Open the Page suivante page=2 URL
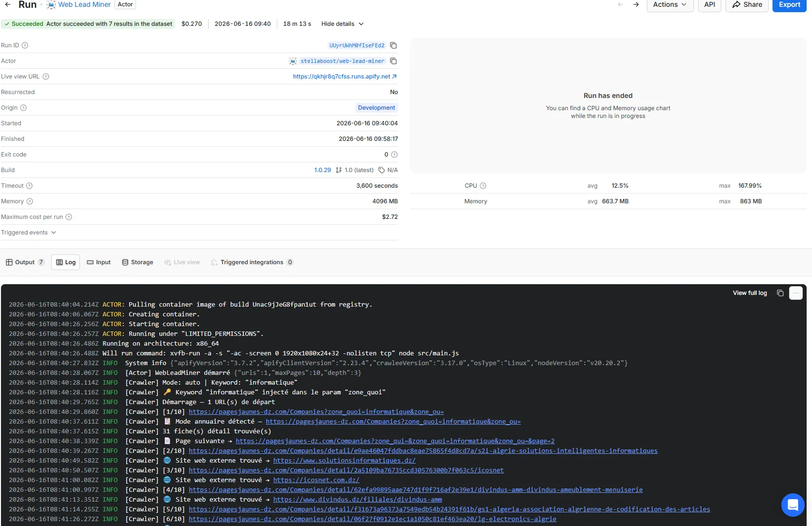812x526 pixels. pos(395,441)
